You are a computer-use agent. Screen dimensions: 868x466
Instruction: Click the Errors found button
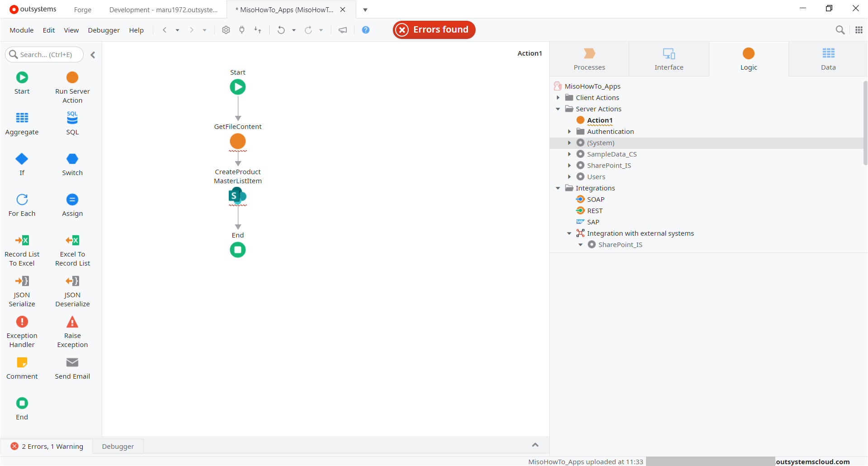point(434,30)
